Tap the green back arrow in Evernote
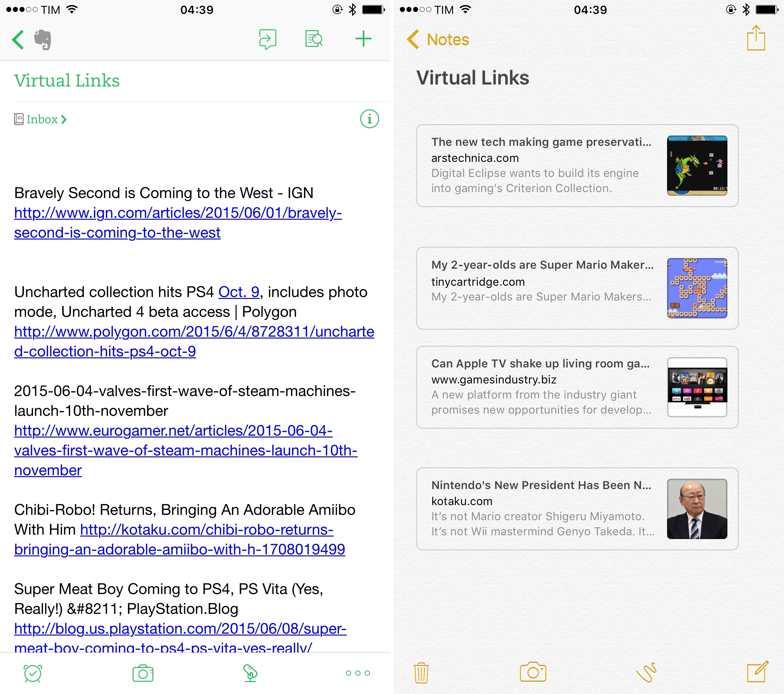 (18, 40)
